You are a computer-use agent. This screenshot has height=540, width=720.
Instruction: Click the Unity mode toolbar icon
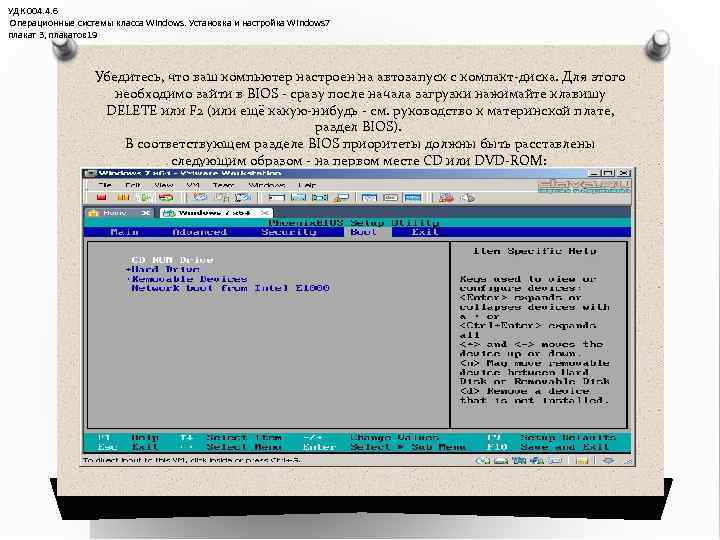click(x=342, y=197)
